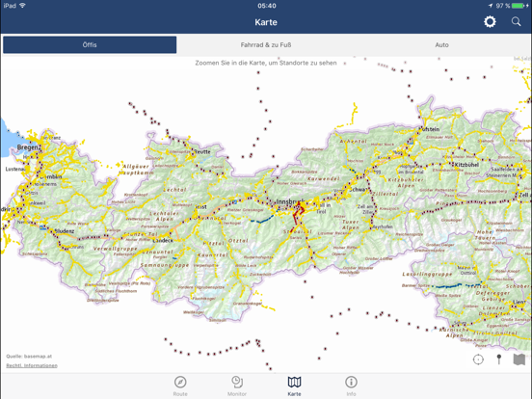Viewport: 532px width, 399px height.
Task: Tap the Pitztal label on map
Action: coord(213,243)
